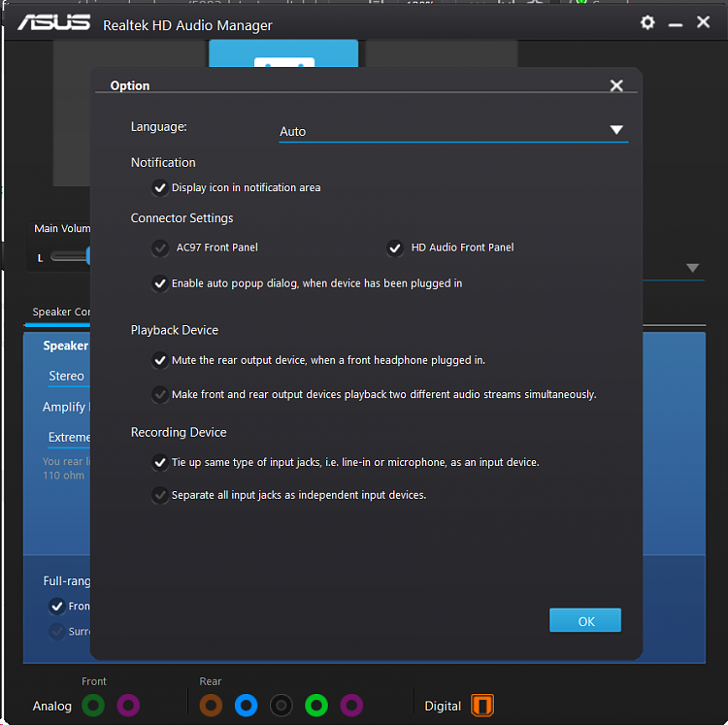
Task: Click the Recording Device heading
Action: 179,432
